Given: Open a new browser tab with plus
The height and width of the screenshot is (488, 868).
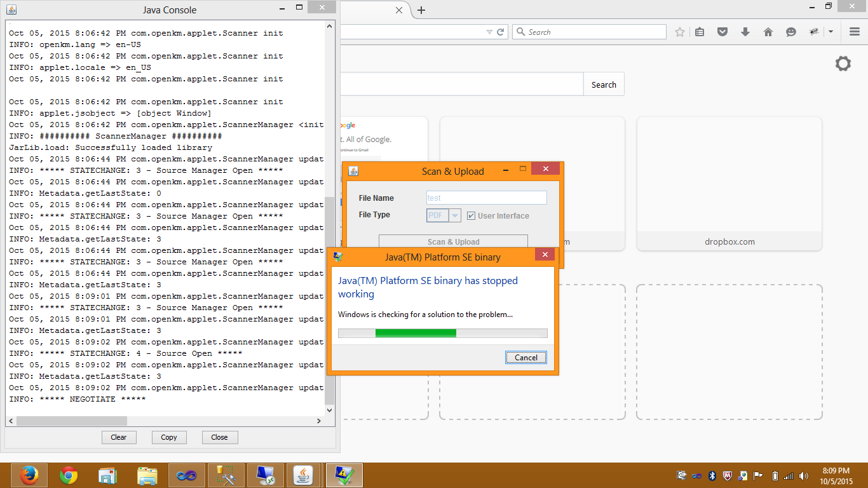Looking at the screenshot, I should pos(421,10).
